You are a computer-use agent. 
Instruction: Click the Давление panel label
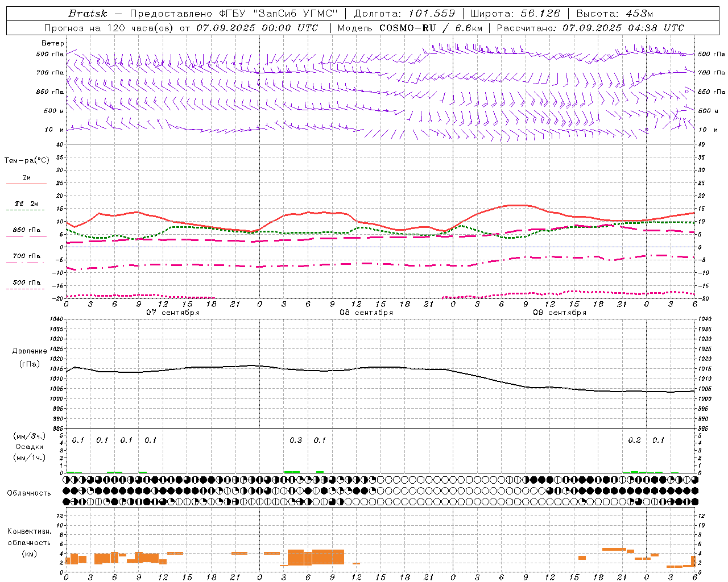point(30,351)
